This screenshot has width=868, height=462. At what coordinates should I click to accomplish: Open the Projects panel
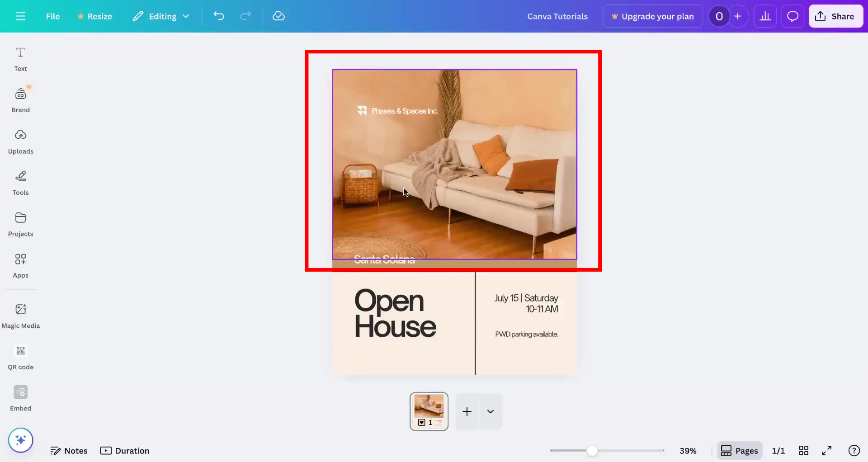(x=20, y=223)
